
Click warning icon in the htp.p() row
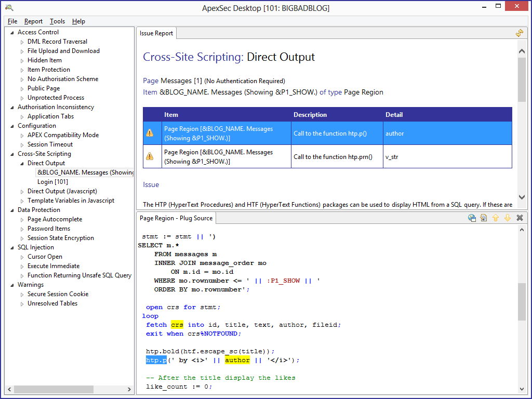[x=150, y=134]
